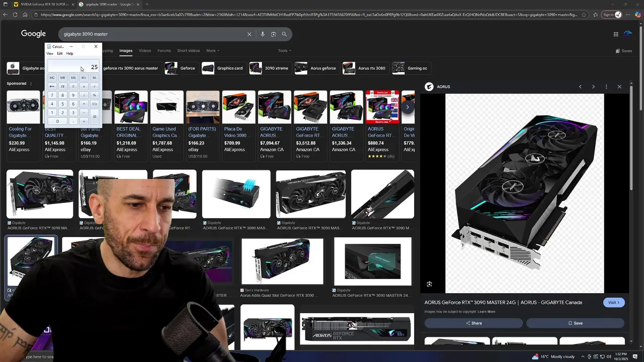
Task: Go to the Google logo homepage
Action: pos(33,34)
